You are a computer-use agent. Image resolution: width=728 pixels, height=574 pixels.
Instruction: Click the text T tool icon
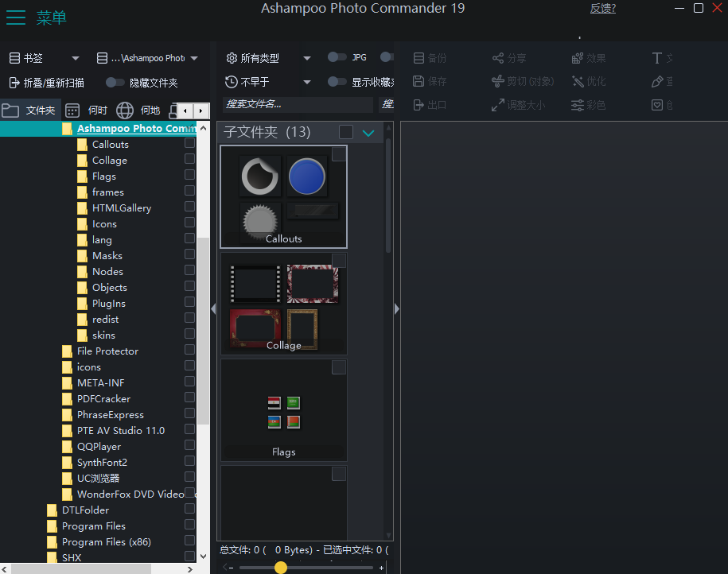[x=656, y=58]
